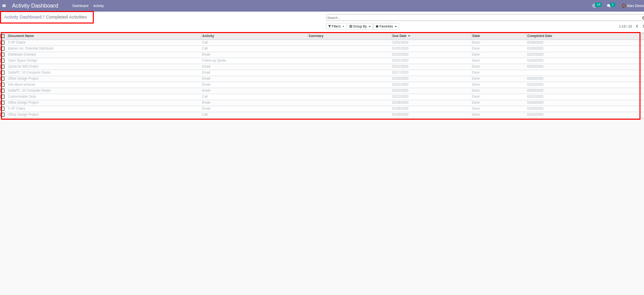
Task: Open the Dashboard menu
Action: click(80, 6)
